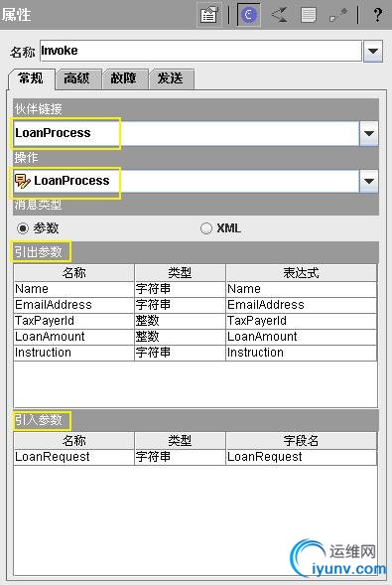Image resolution: width=392 pixels, height=585 pixels.
Task: Click the 字符串 type cell of LoanRequest row
Action: coord(180,457)
